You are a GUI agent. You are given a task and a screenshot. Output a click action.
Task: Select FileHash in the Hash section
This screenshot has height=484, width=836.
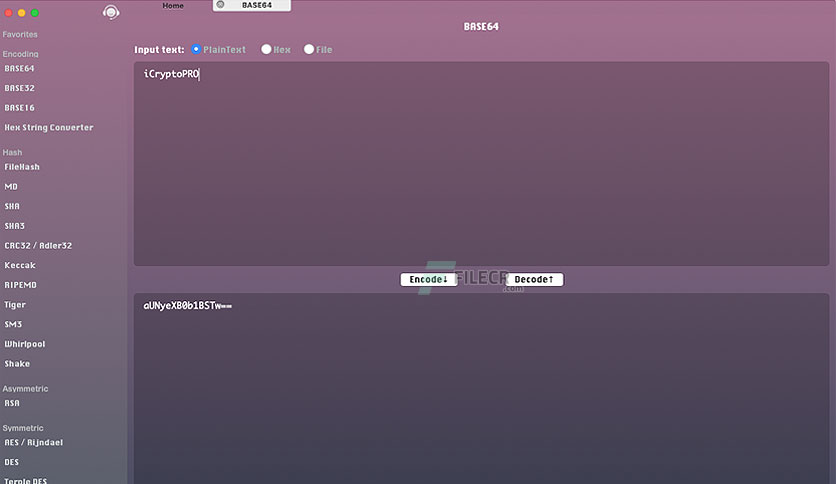22,167
